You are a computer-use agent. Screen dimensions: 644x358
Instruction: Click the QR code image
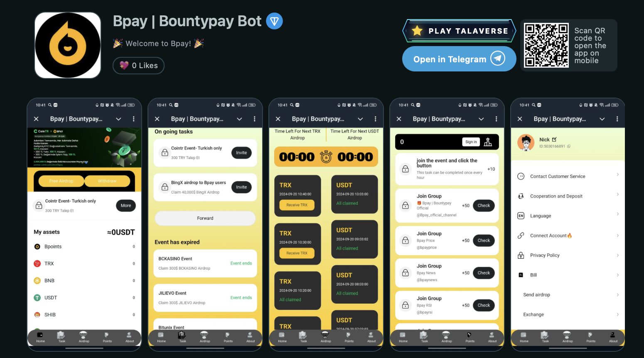click(546, 45)
